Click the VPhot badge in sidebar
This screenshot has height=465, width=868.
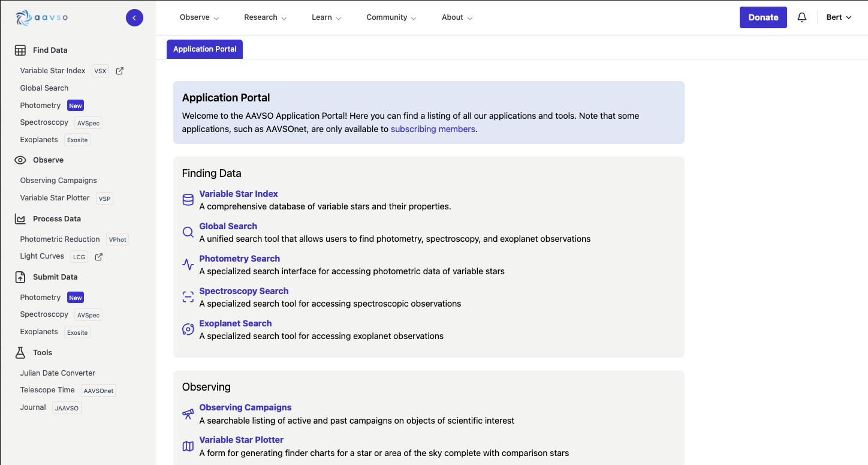click(117, 239)
